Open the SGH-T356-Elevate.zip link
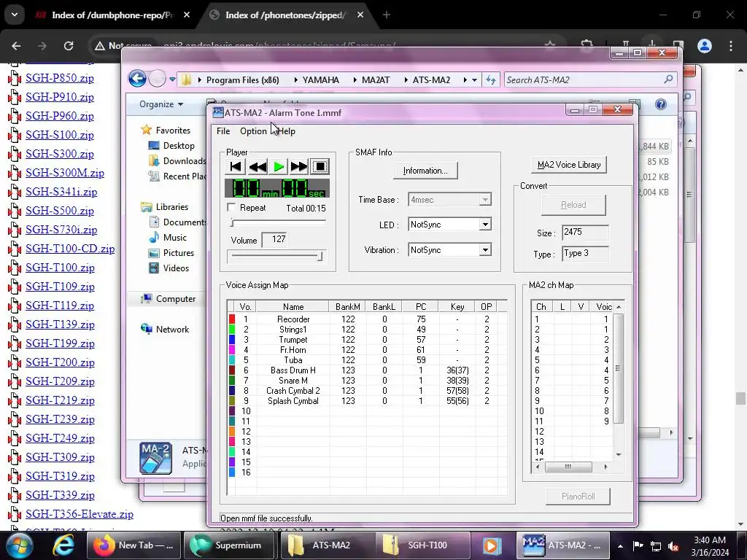Image resolution: width=747 pixels, height=560 pixels. 80,514
